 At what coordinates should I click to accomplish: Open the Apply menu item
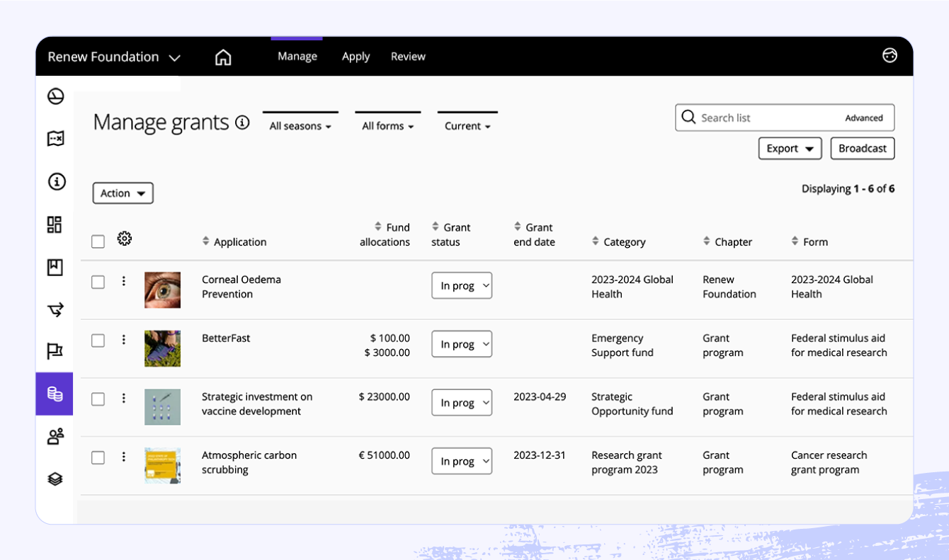tap(356, 56)
